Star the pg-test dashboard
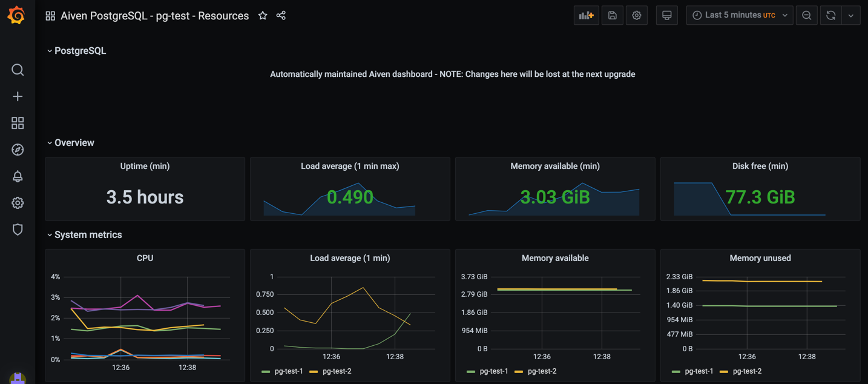Screen dimensions: 868x384 pyautogui.click(x=263, y=15)
